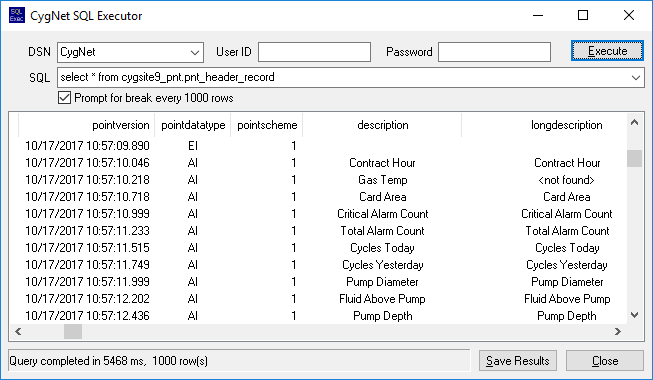The height and width of the screenshot is (380, 653).
Task: Select Pump Depth in longdescription column
Action: [566, 316]
